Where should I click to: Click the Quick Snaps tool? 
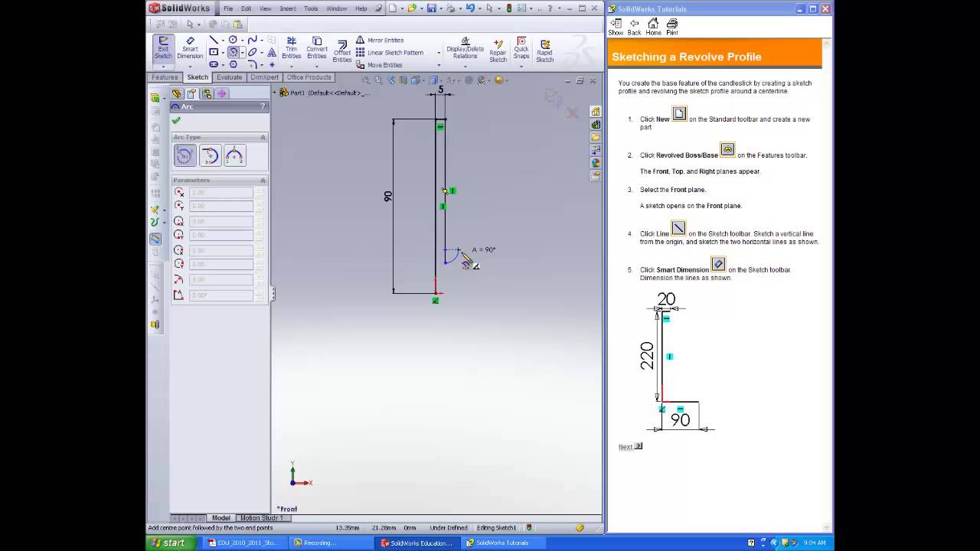(x=521, y=47)
